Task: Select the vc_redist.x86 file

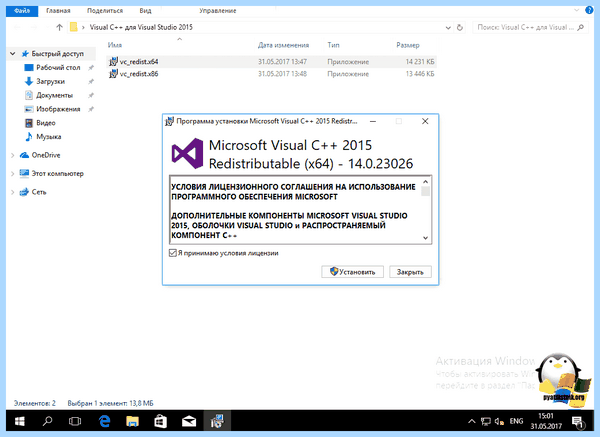Action: [x=271, y=74]
